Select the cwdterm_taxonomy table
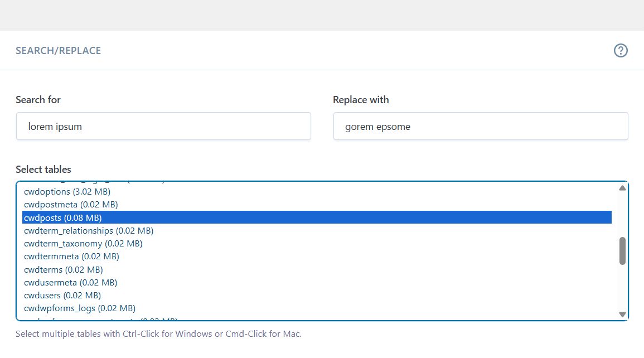 coord(83,244)
